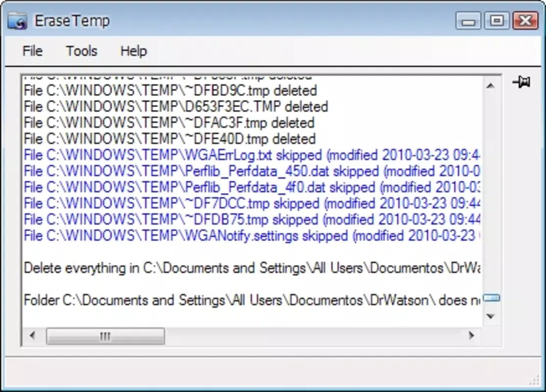Click the horizontal scrollbar right arrow
This screenshot has width=546, height=392.
[x=471, y=336]
